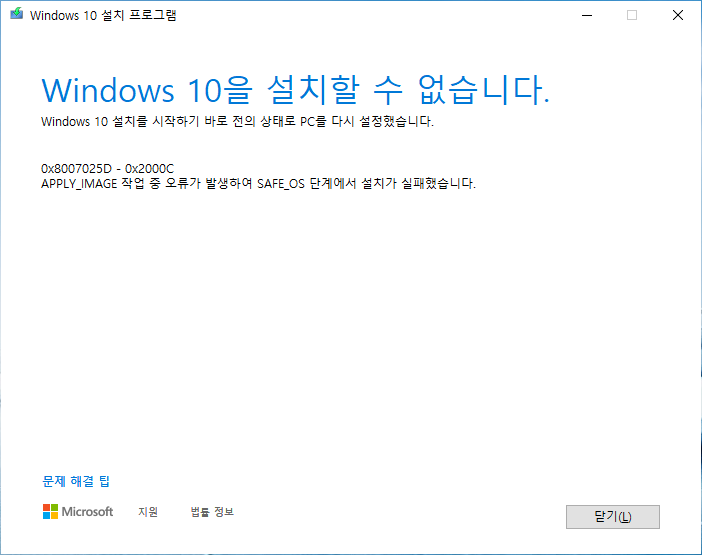Open the 지원 link

click(147, 512)
